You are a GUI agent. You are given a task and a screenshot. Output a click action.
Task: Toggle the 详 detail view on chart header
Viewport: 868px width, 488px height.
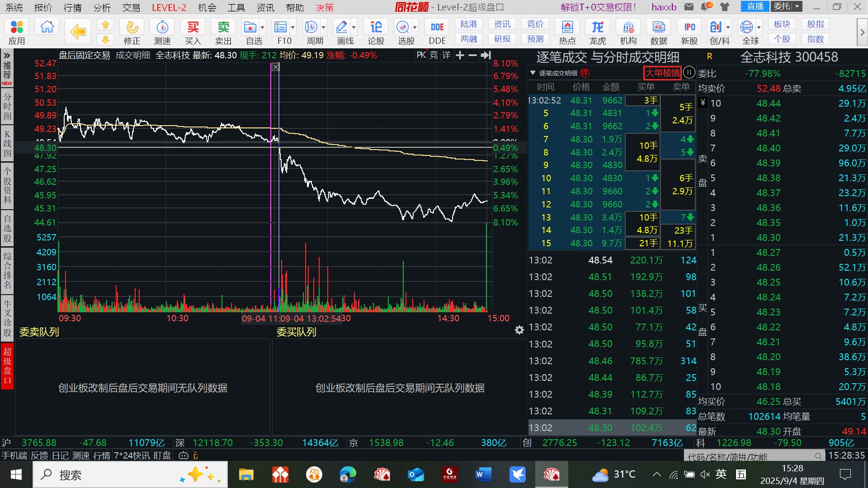(446, 55)
